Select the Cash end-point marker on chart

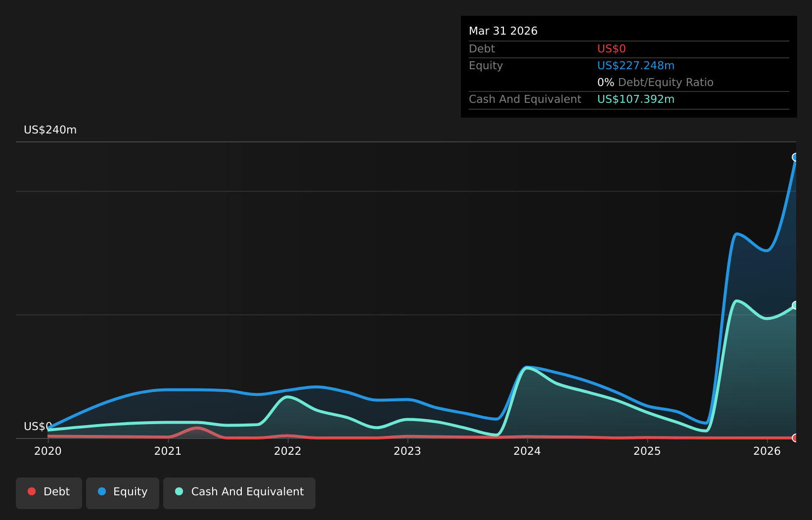[x=796, y=305]
